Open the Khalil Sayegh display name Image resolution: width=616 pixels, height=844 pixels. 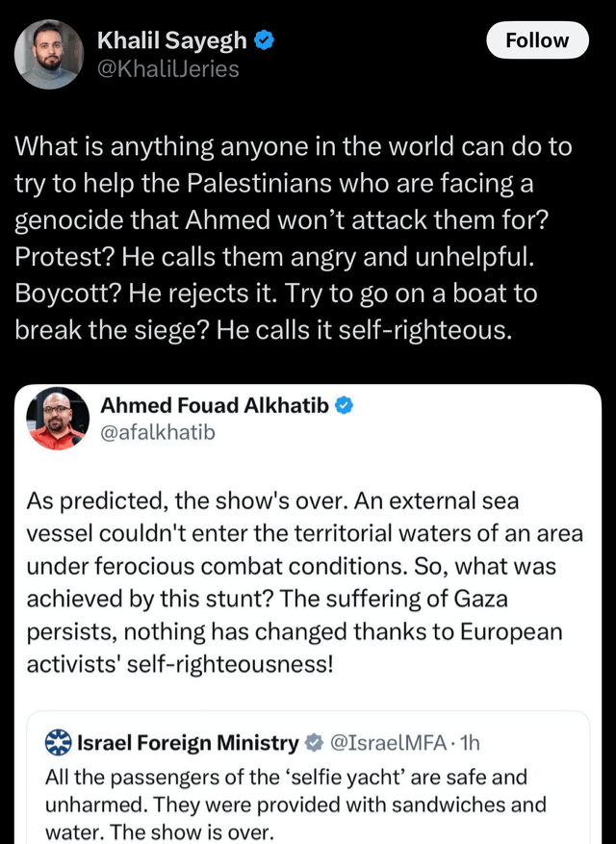(171, 40)
